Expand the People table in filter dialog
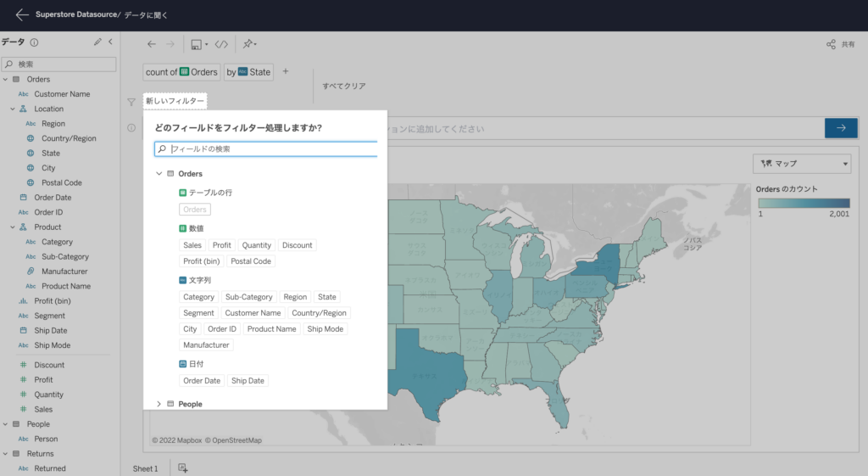Screen dimensions: 868x476 tap(159, 404)
